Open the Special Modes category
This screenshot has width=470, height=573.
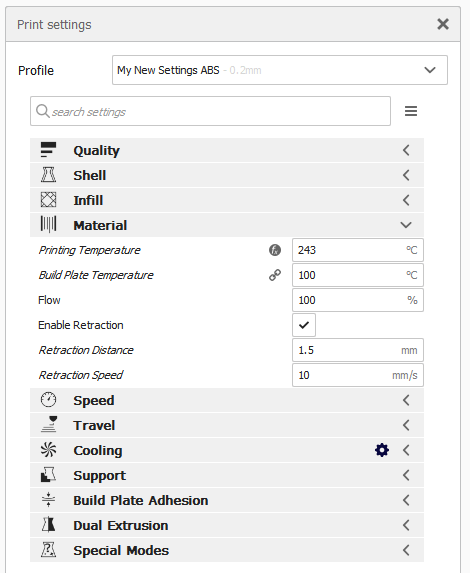click(x=227, y=550)
